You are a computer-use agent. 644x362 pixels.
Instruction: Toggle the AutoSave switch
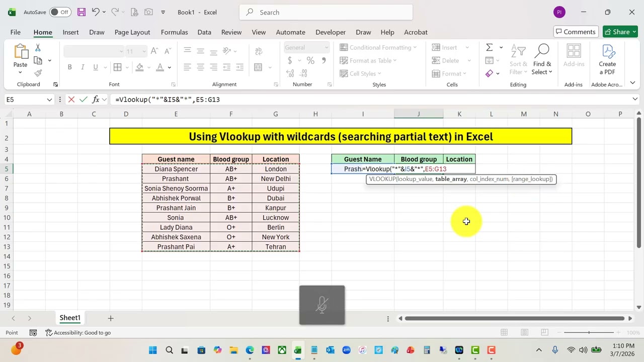point(60,12)
